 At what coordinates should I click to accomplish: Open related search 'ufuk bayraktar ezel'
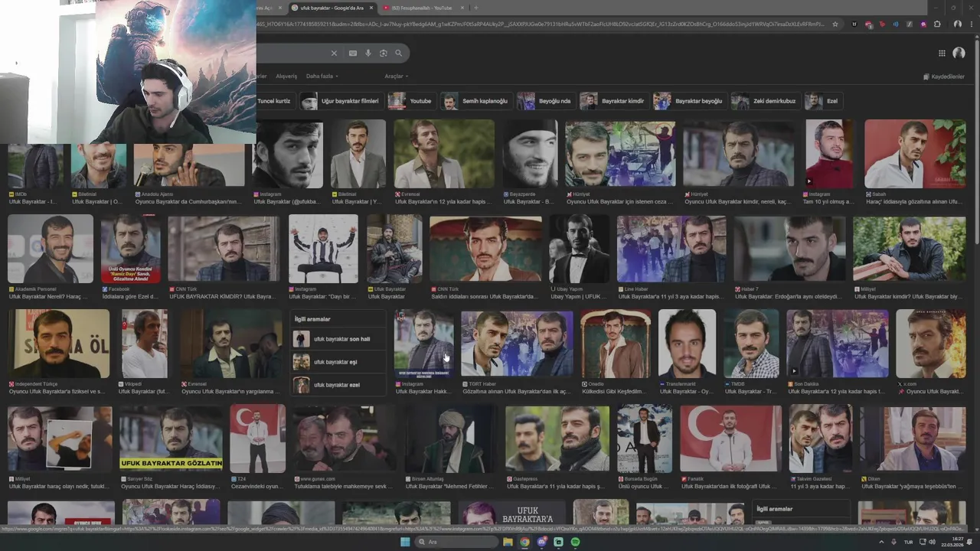338,385
